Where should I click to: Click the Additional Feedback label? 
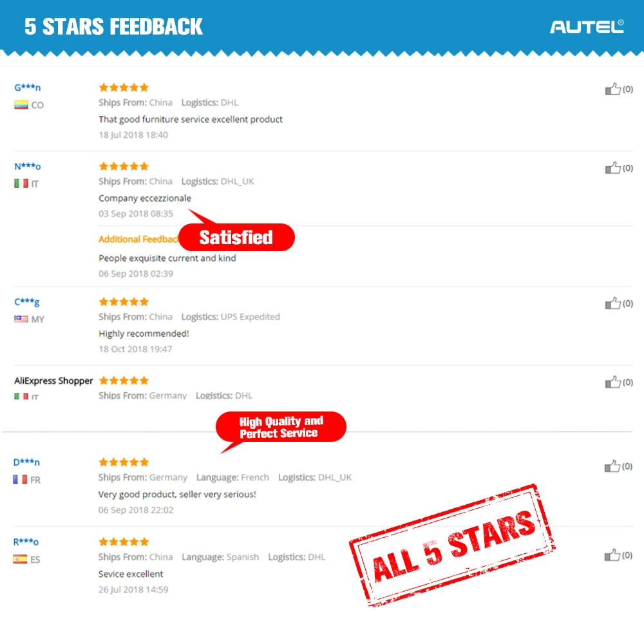point(138,240)
